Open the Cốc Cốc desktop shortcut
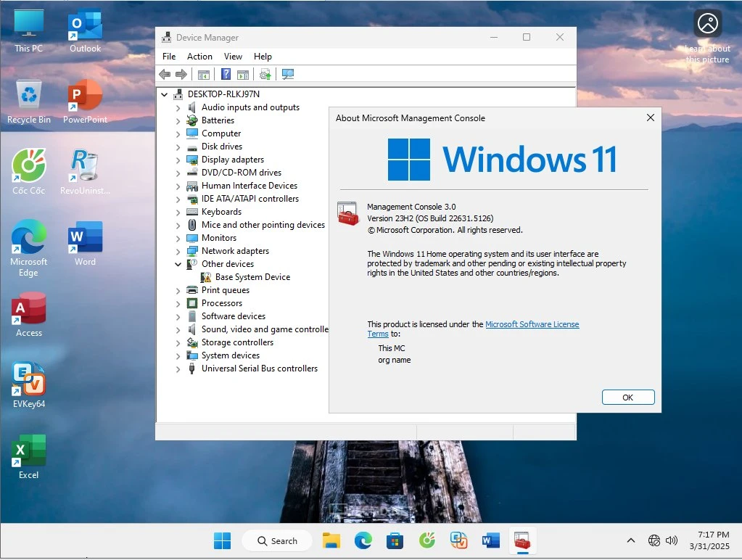 coord(28,172)
